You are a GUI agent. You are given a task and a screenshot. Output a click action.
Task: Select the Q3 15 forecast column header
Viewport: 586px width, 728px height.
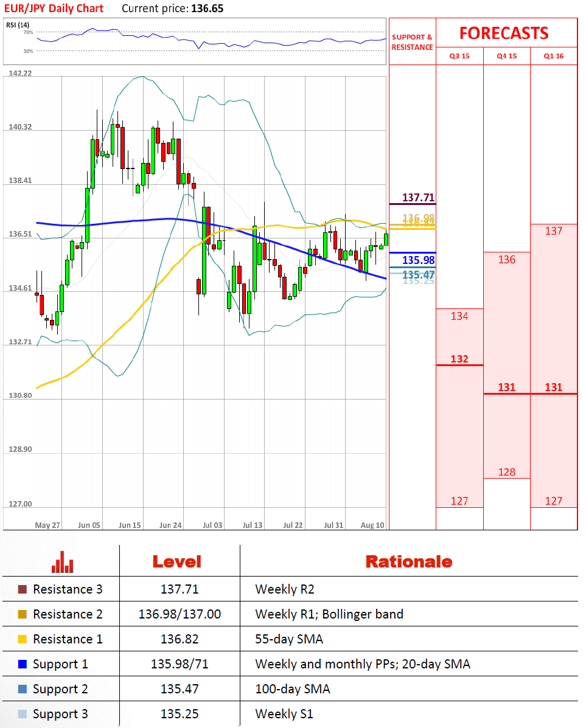[x=459, y=56]
